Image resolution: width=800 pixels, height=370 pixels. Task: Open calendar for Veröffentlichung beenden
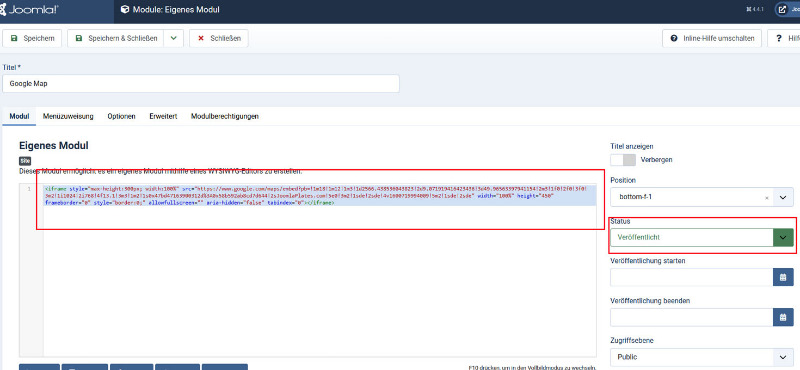coord(783,317)
